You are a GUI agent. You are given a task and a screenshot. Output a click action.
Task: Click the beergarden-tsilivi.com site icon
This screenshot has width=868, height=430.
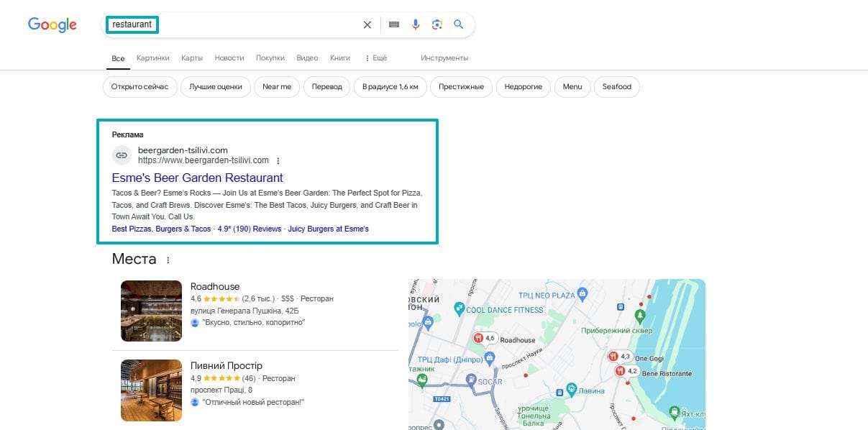[122, 155]
